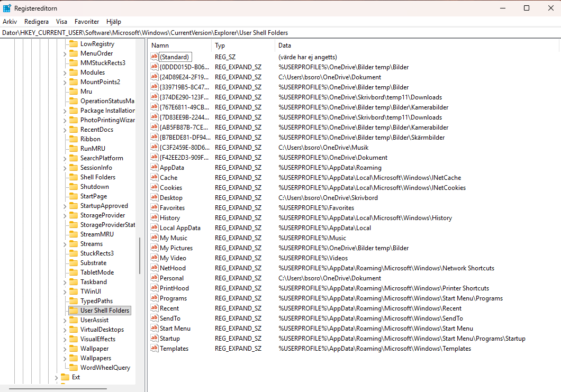The height and width of the screenshot is (392, 561).
Task: Click the string icon beside the Desktop value
Action: click(x=154, y=197)
